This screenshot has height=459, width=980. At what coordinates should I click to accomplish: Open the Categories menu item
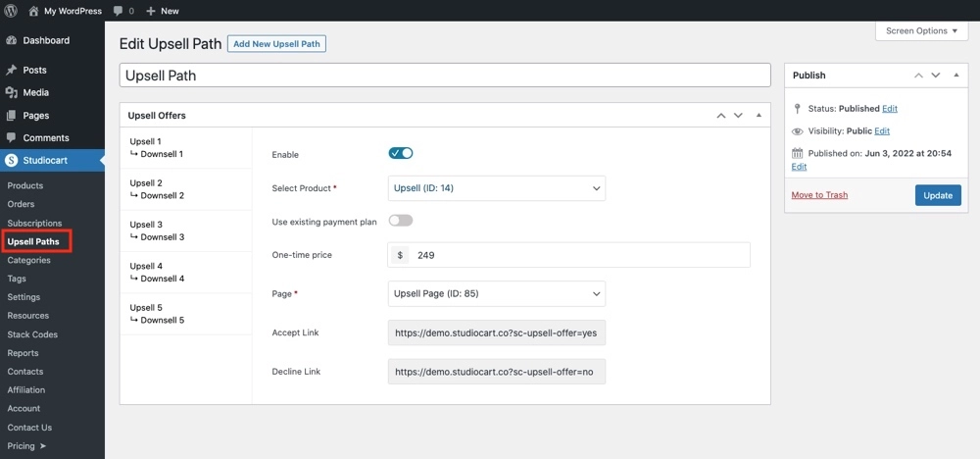pyautogui.click(x=28, y=260)
